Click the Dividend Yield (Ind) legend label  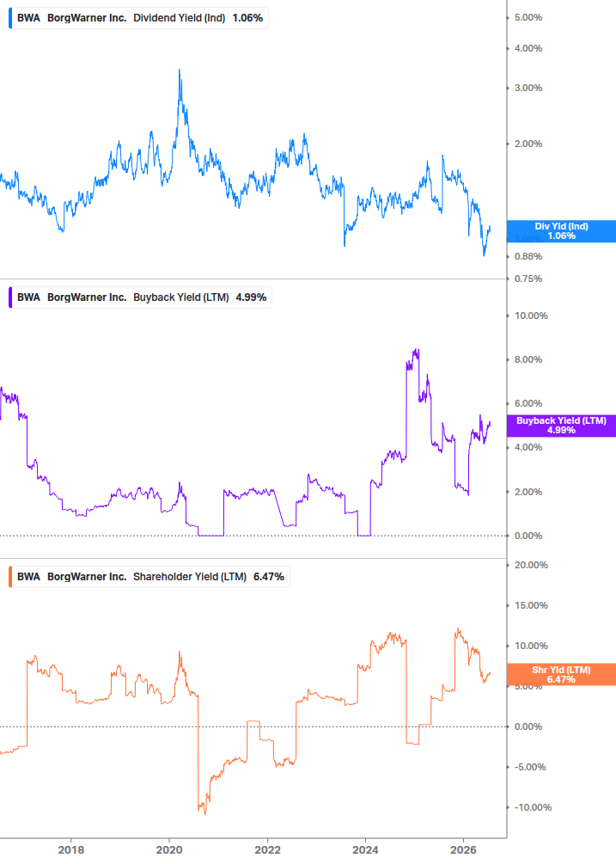(179, 18)
